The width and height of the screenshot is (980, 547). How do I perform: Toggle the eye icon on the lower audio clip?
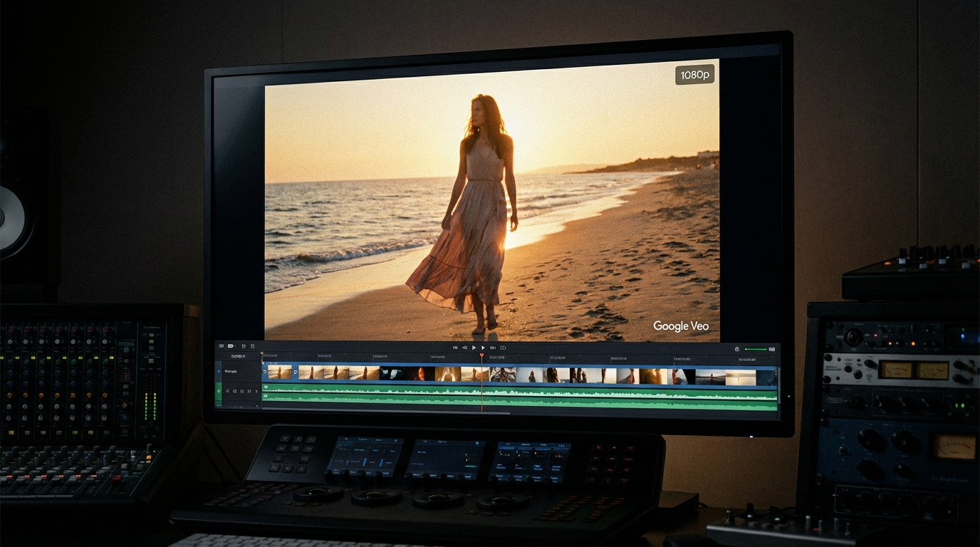[x=265, y=396]
